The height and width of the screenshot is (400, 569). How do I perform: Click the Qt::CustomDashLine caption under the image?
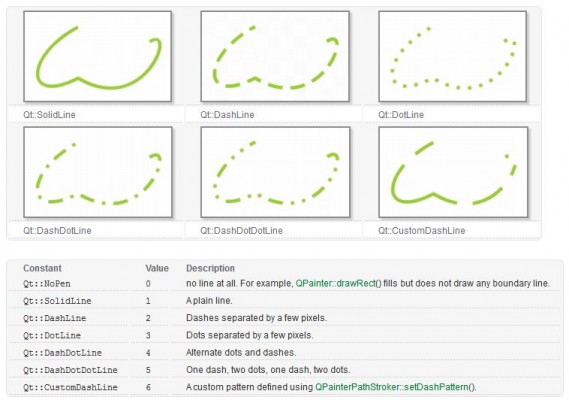(422, 230)
